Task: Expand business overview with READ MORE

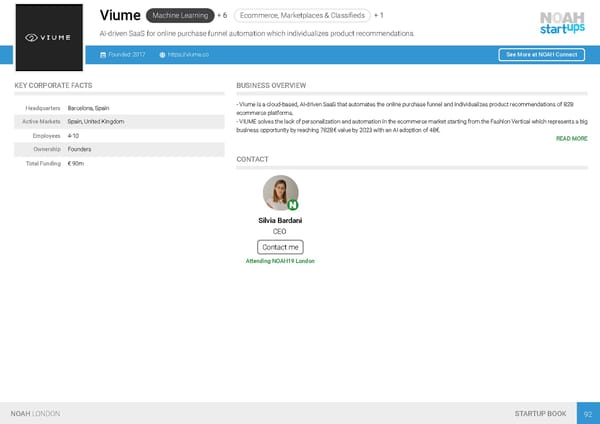Action: pos(571,139)
